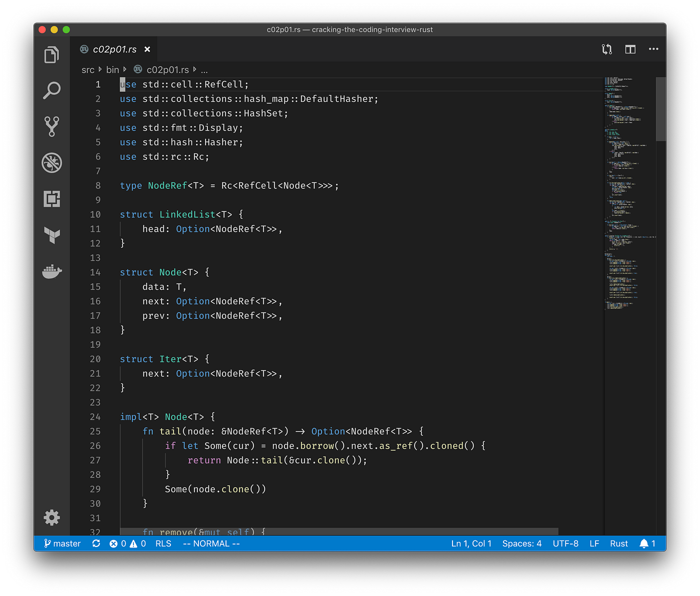Synchronize changes from status bar
Viewport: 700px width, 596px height.
[96, 543]
